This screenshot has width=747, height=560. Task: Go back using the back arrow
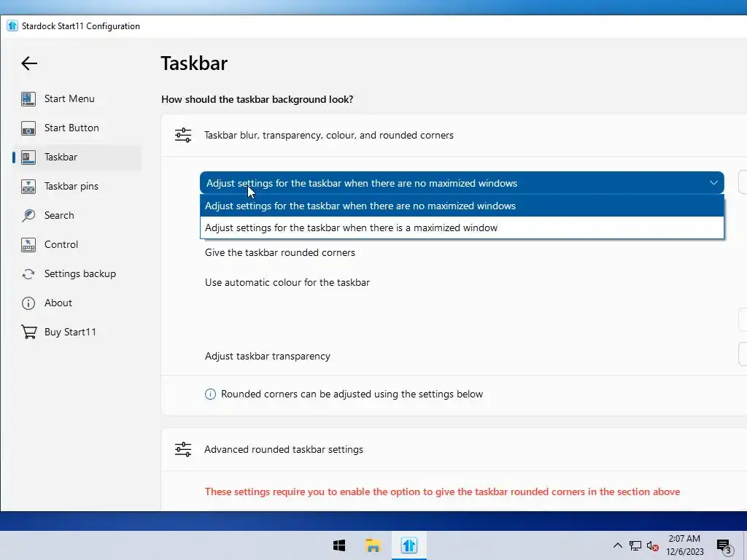coord(29,63)
